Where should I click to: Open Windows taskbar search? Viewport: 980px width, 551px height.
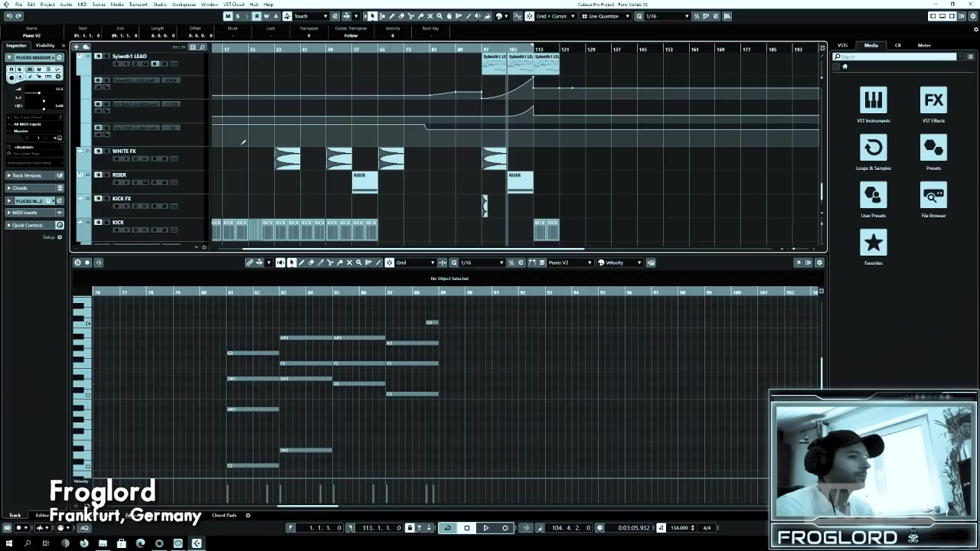click(x=28, y=543)
